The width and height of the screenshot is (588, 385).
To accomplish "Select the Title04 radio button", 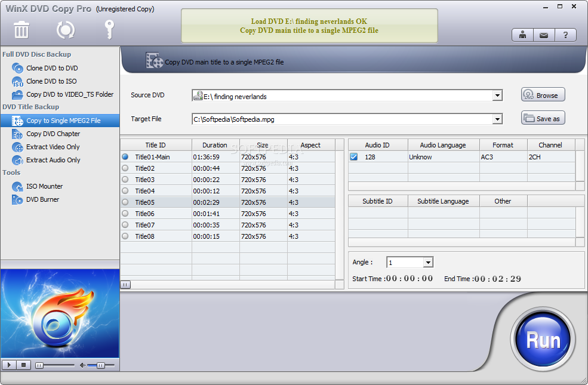I will click(x=125, y=191).
